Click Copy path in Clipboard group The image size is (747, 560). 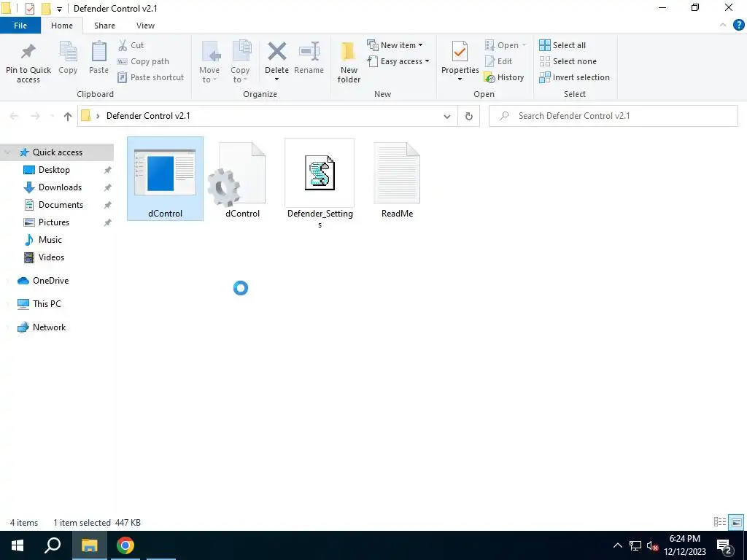point(144,61)
